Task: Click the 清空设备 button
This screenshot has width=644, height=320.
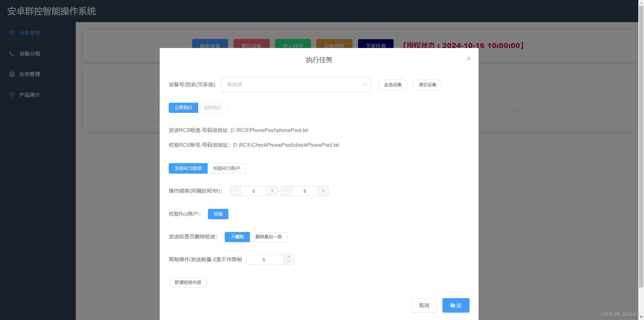Action: point(427,85)
